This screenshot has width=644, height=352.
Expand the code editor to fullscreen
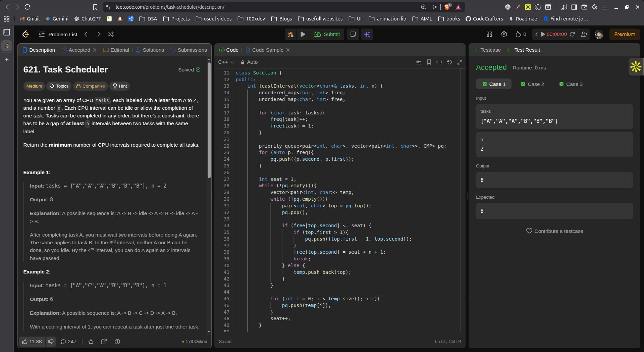point(460,62)
